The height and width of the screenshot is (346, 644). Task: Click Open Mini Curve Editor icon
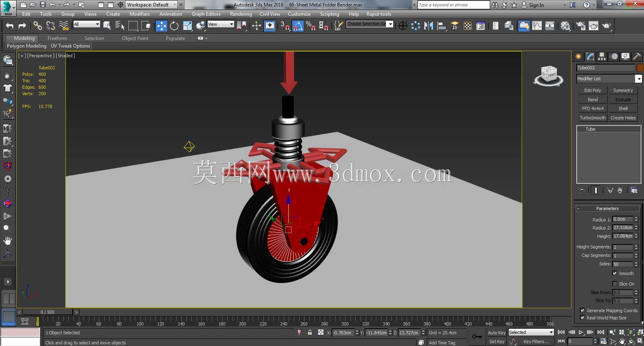pos(25,321)
